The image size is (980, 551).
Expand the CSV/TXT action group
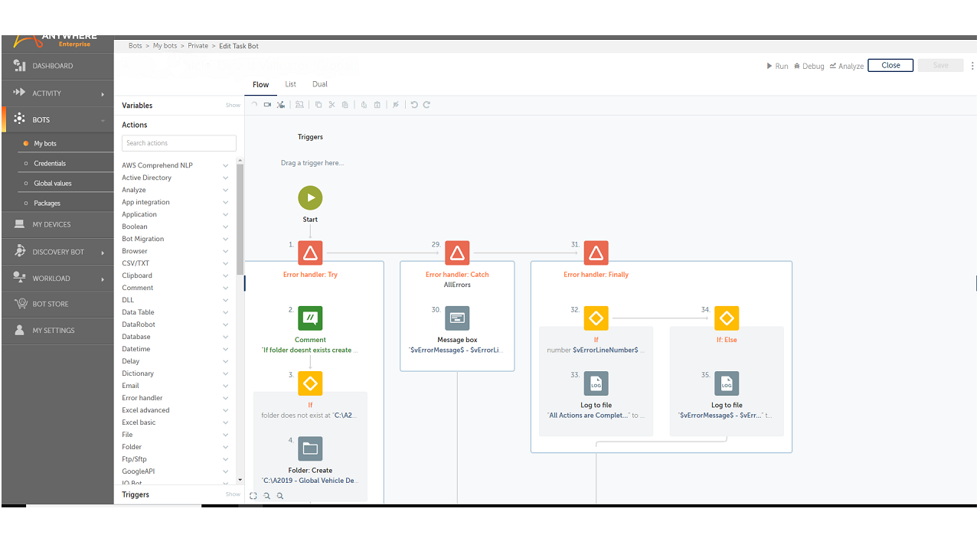[x=226, y=263]
